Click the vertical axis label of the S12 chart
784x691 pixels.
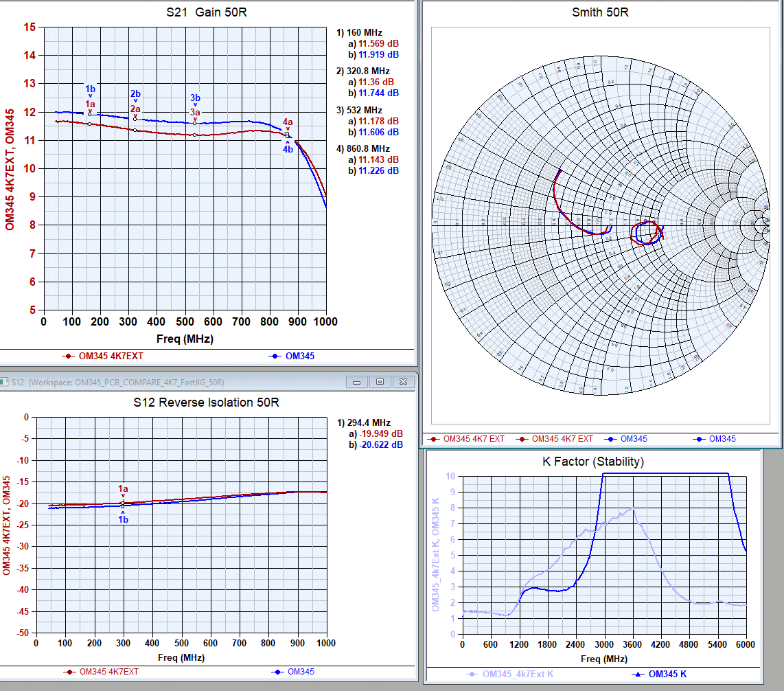pyautogui.click(x=6, y=526)
